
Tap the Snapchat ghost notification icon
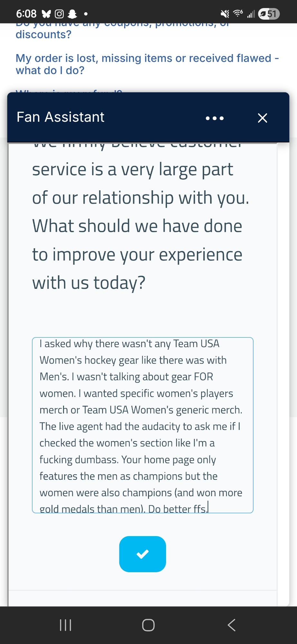coord(72,14)
